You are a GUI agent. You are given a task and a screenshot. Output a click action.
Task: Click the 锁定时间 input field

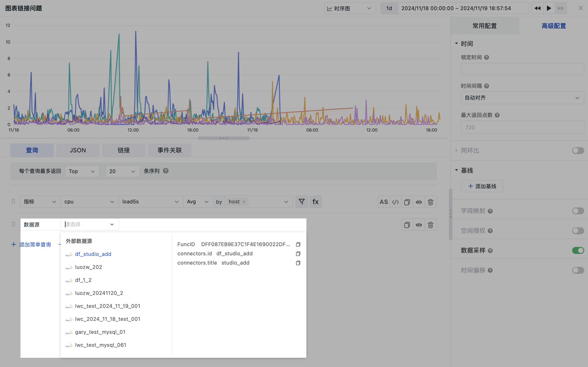[523, 69]
